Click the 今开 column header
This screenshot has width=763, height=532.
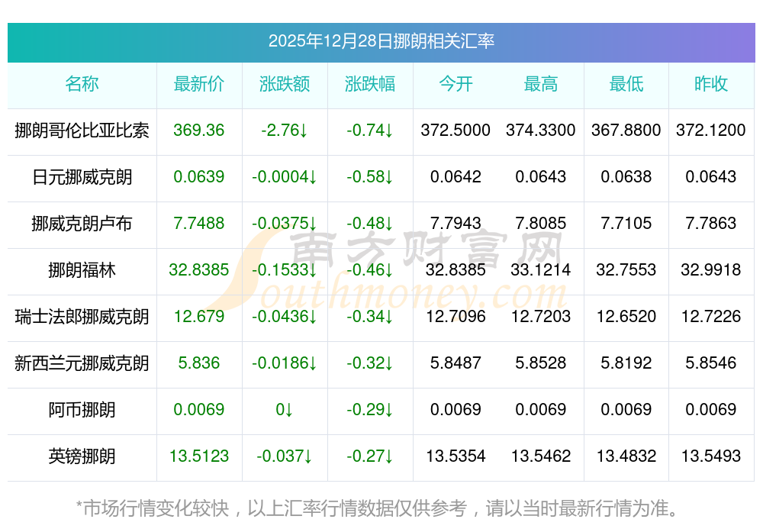click(456, 85)
